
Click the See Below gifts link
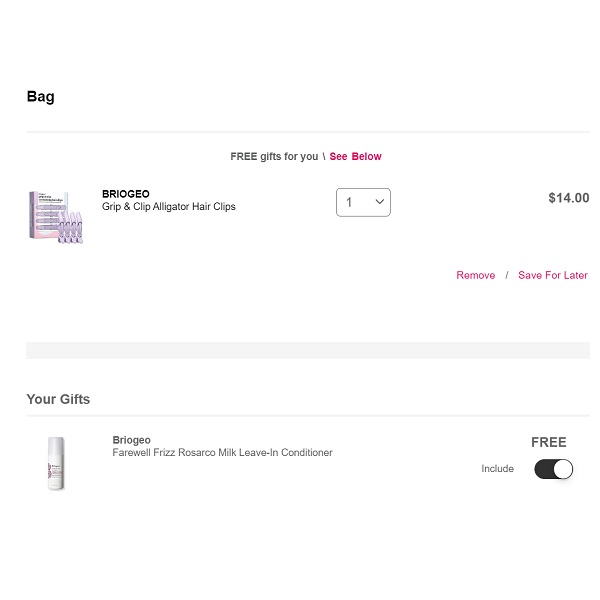355,157
